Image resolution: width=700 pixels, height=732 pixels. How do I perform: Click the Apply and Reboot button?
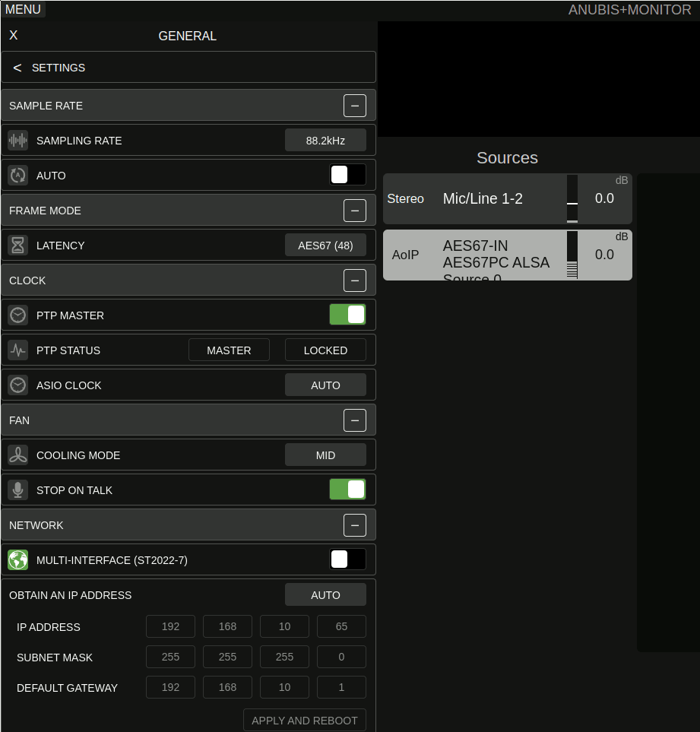(305, 721)
